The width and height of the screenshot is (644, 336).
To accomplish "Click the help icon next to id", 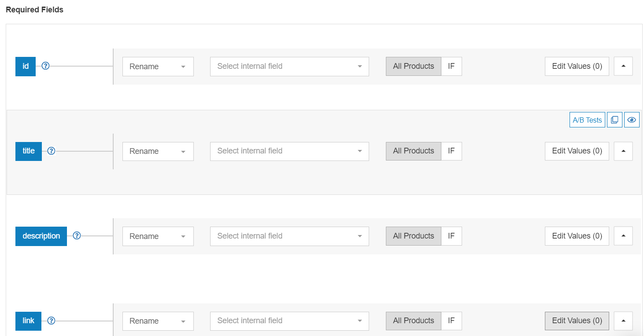I will [45, 66].
